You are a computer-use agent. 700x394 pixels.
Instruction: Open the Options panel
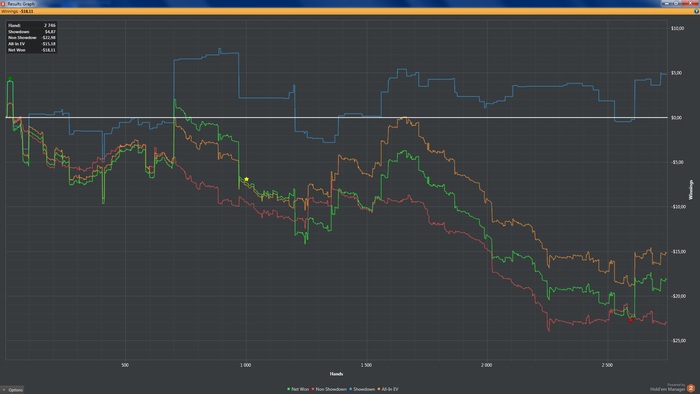12,390
